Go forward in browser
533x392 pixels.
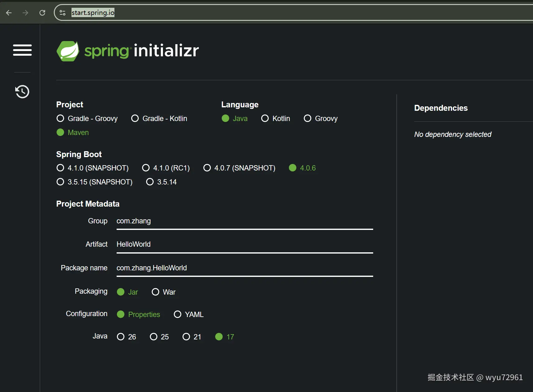coord(25,13)
